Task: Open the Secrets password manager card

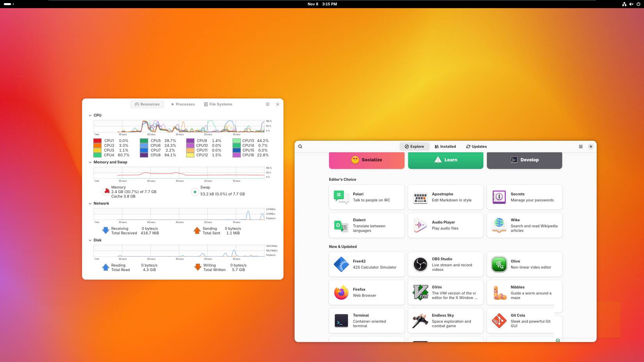Action: 524,197
